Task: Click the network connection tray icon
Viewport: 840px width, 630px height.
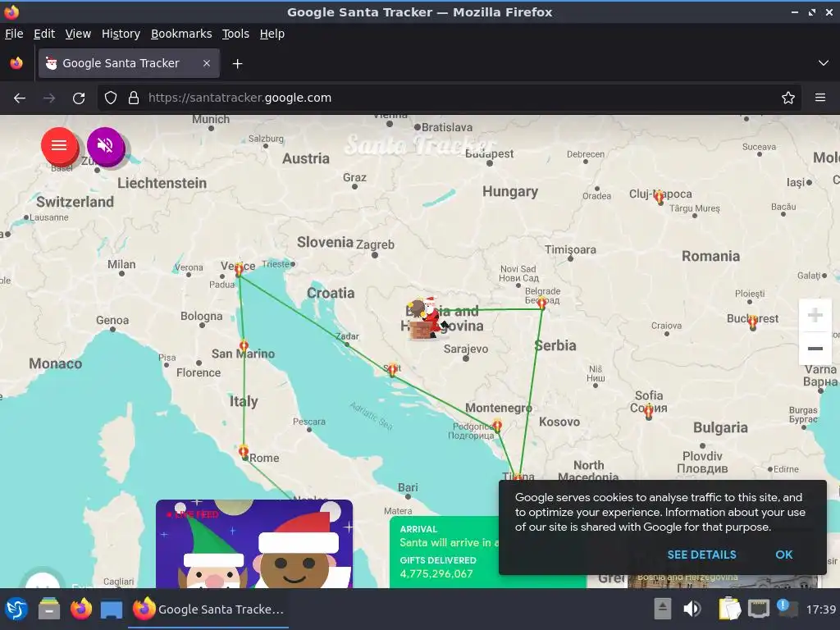Action: click(x=759, y=609)
